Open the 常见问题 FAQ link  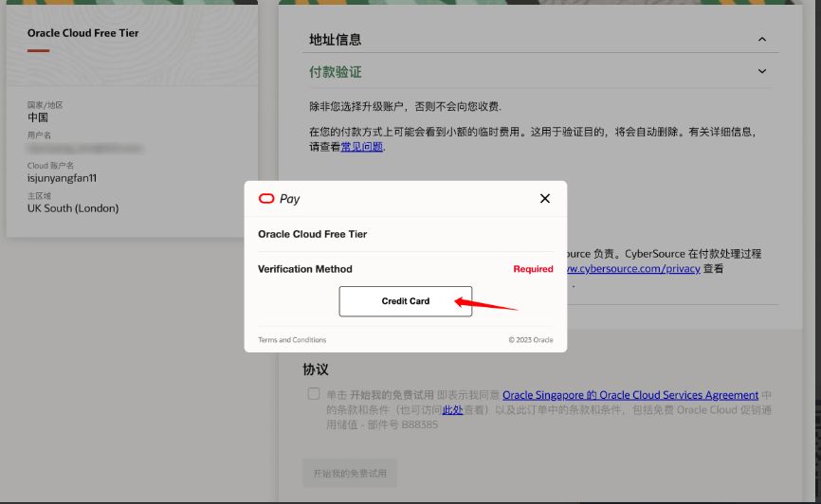(x=362, y=147)
